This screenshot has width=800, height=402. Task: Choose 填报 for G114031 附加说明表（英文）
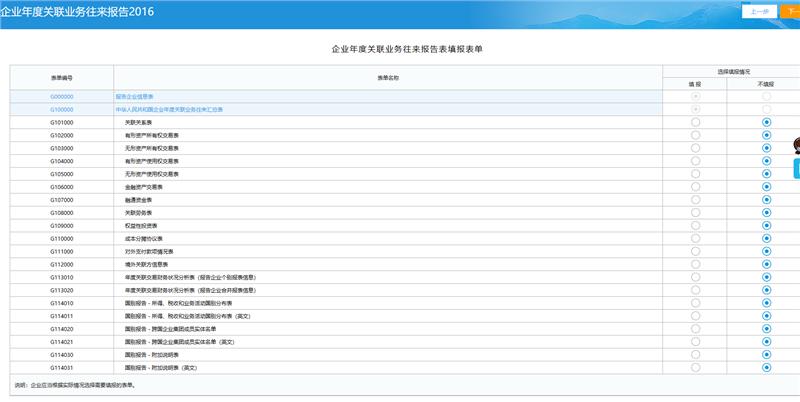(695, 368)
